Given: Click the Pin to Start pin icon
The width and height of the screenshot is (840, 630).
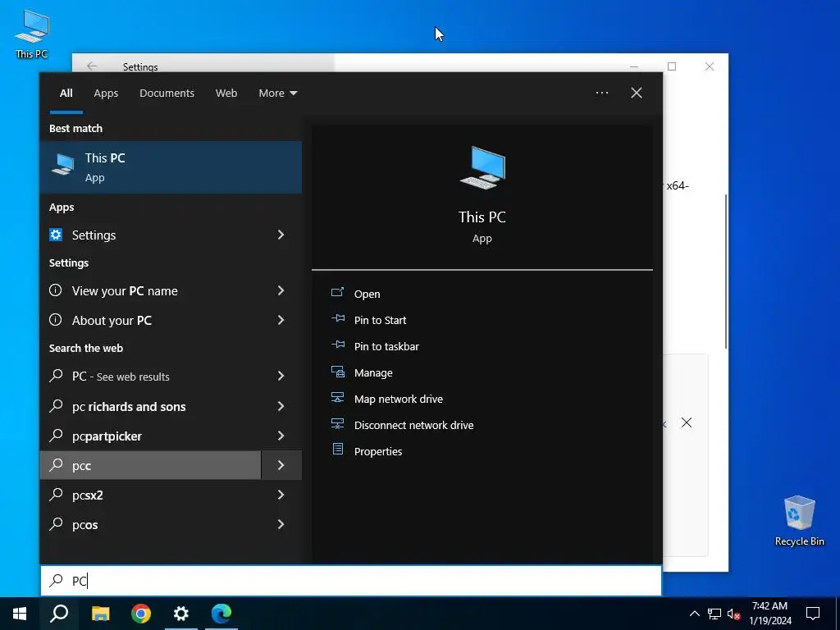Looking at the screenshot, I should point(337,319).
